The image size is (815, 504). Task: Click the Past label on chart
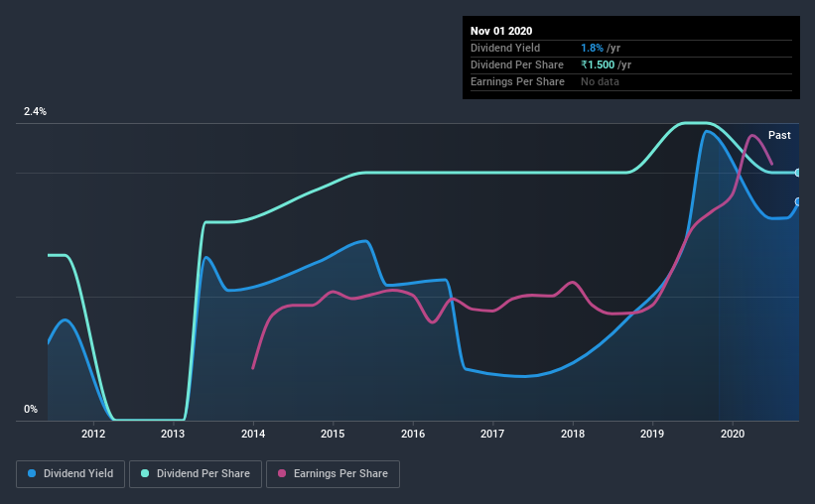[779, 135]
